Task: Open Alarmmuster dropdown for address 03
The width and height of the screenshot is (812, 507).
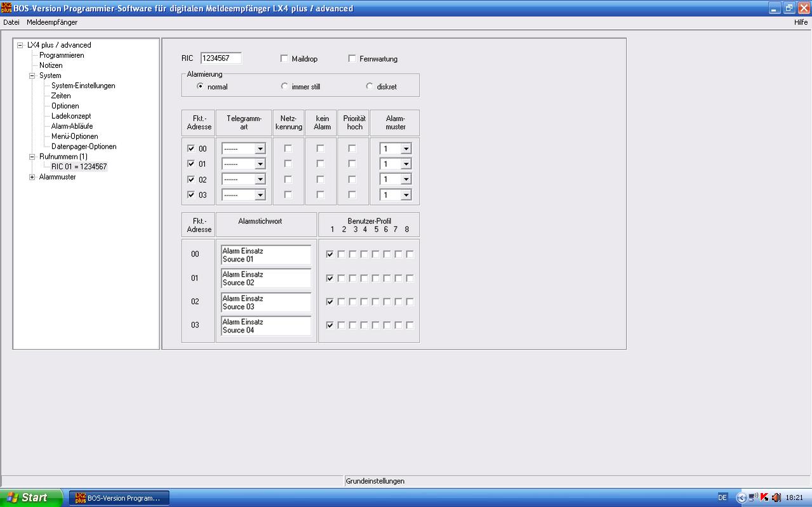Action: (406, 195)
